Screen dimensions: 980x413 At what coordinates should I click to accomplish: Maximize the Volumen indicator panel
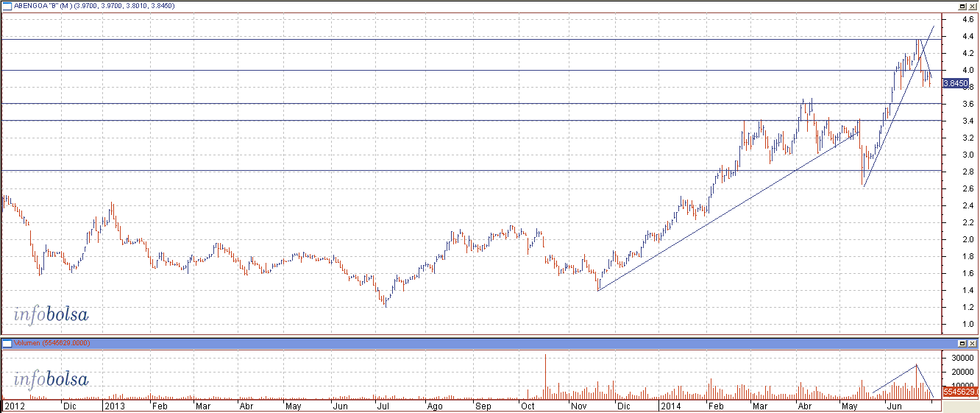962,343
